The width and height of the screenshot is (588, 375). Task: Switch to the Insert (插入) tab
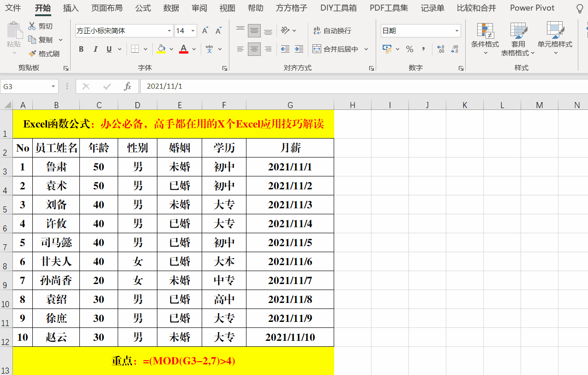coord(71,8)
